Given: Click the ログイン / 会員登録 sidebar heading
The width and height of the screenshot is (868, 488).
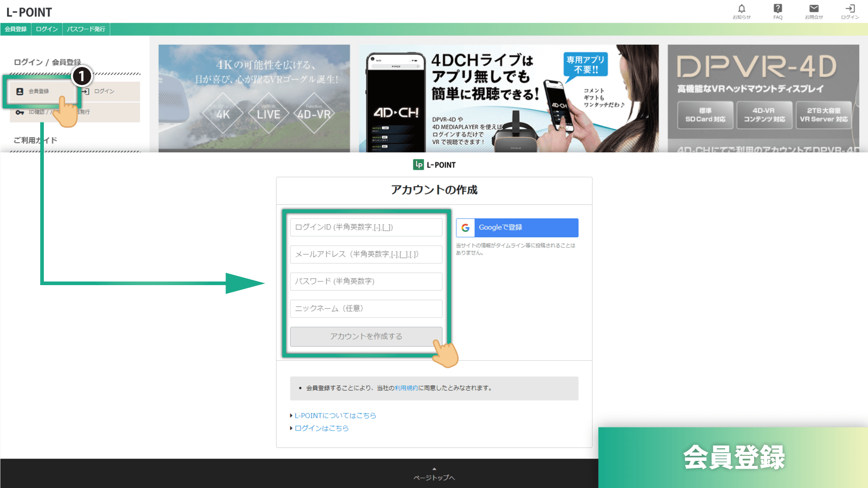Looking at the screenshot, I should (x=47, y=62).
